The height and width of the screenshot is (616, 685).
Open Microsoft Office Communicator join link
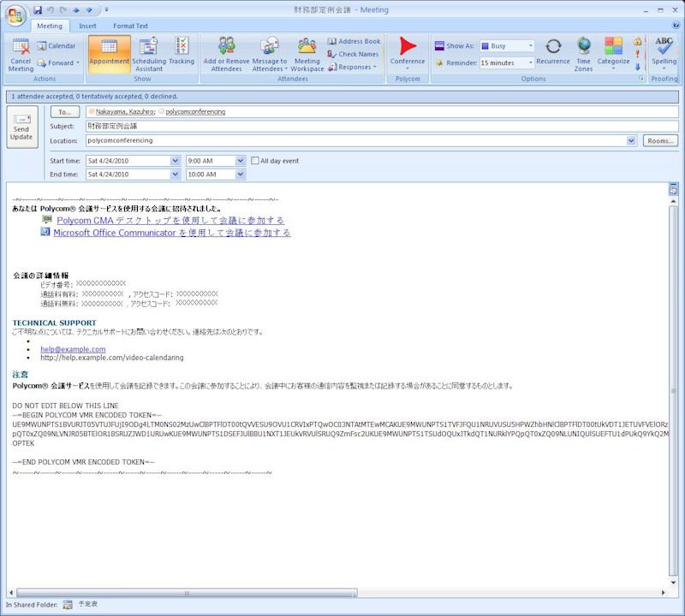coord(172,233)
